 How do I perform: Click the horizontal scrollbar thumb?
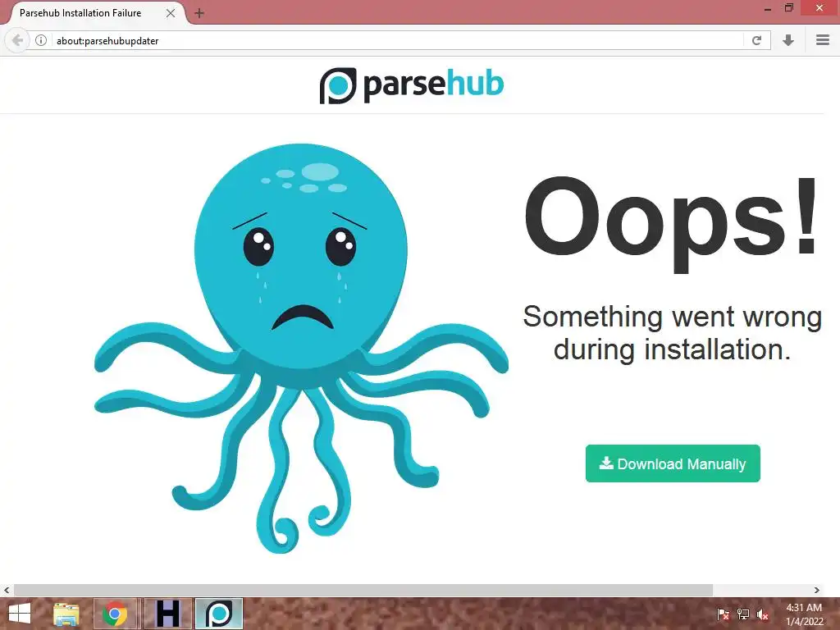coord(363,590)
